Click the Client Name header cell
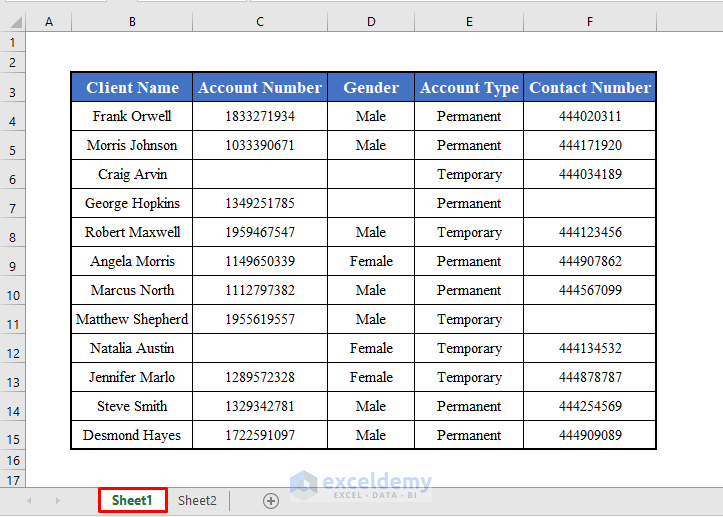The width and height of the screenshot is (723, 517). [132, 88]
